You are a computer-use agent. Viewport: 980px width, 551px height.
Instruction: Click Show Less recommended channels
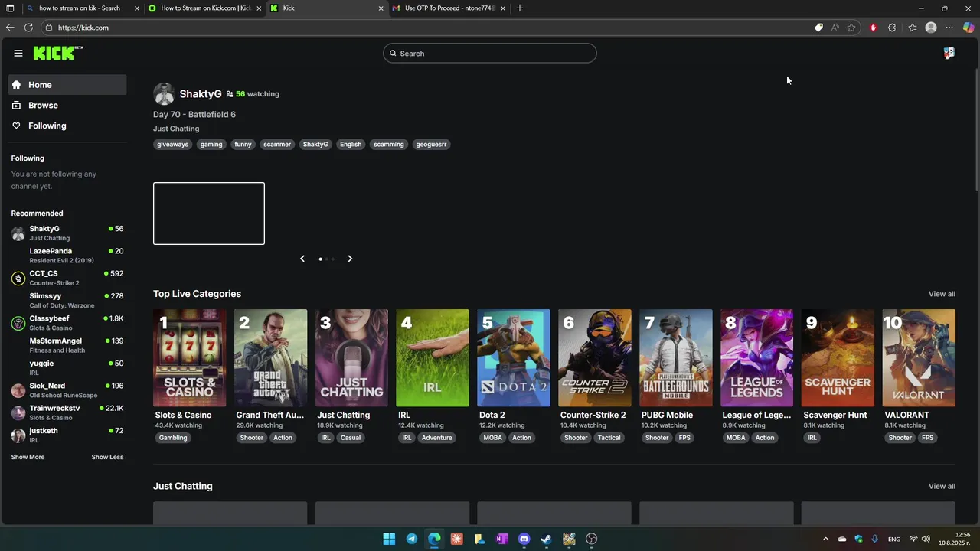(x=107, y=457)
